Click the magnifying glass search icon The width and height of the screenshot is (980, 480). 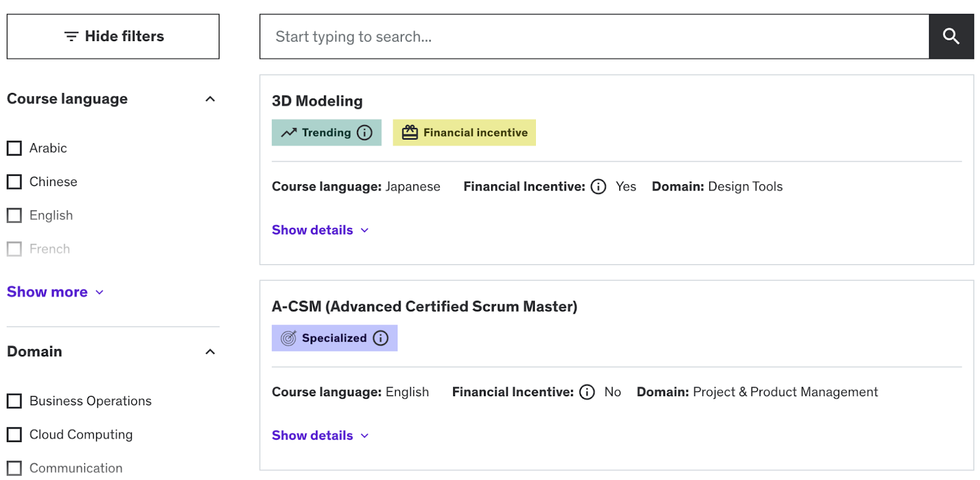tap(951, 37)
